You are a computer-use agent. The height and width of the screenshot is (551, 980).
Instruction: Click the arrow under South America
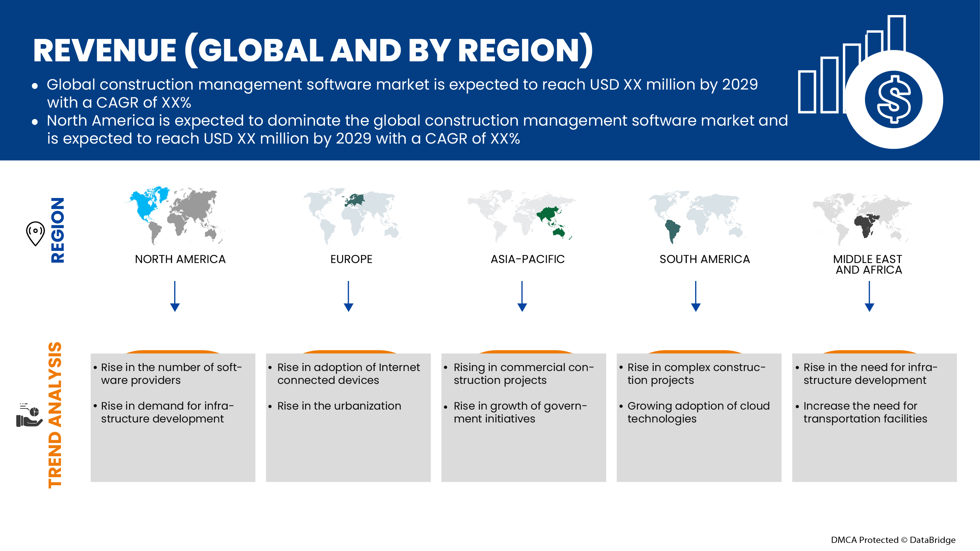[696, 296]
